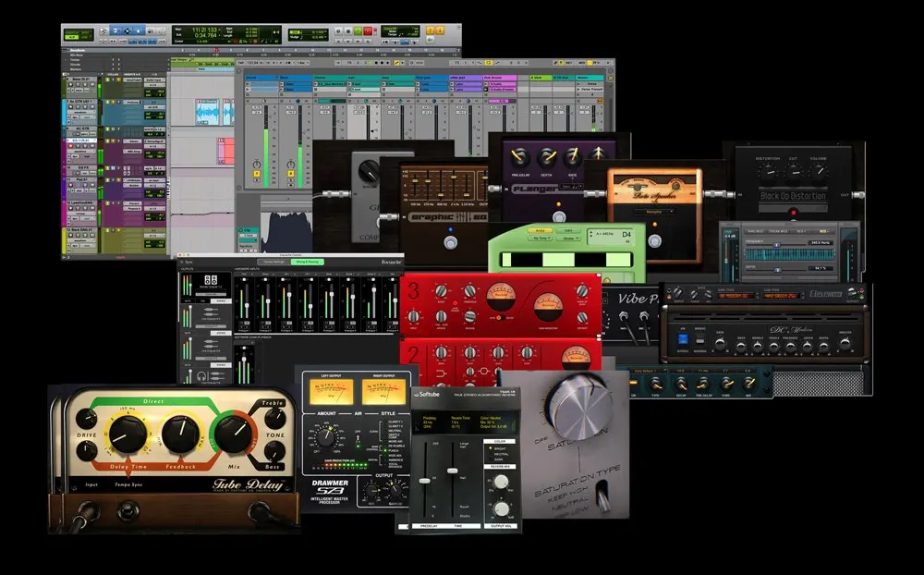
Task: Adjust the 2 kHz slider on Graphic EQ
Action: pyautogui.click(x=454, y=177)
